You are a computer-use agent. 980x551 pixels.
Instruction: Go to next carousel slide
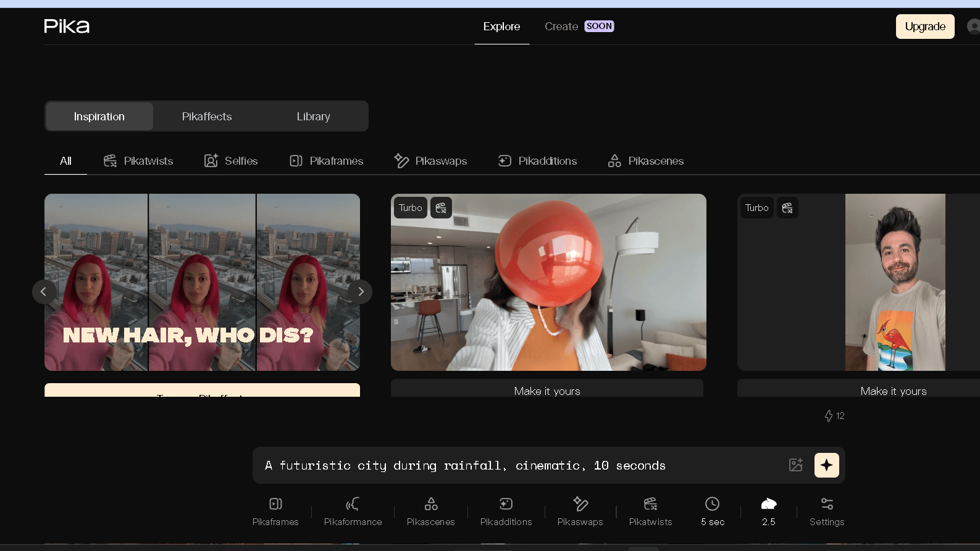[x=361, y=292]
